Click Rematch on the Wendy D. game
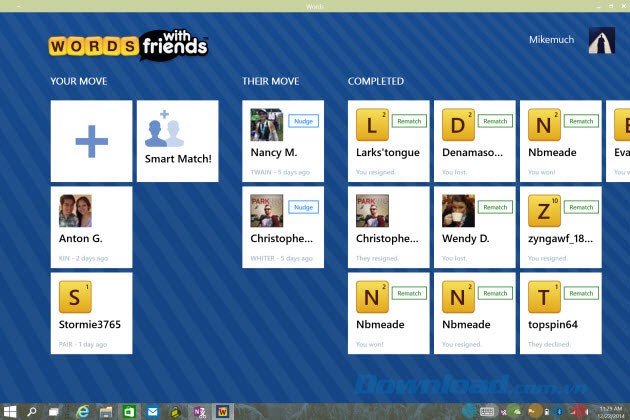 [495, 207]
